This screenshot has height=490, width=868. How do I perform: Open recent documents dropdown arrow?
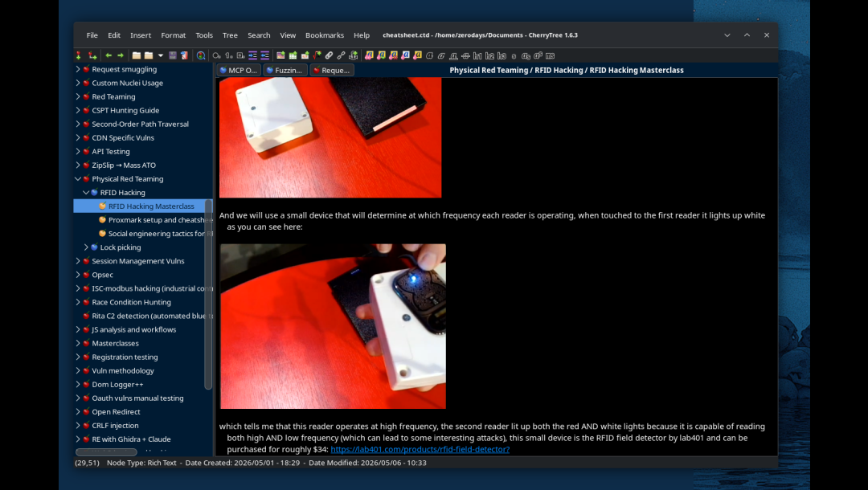coord(161,55)
